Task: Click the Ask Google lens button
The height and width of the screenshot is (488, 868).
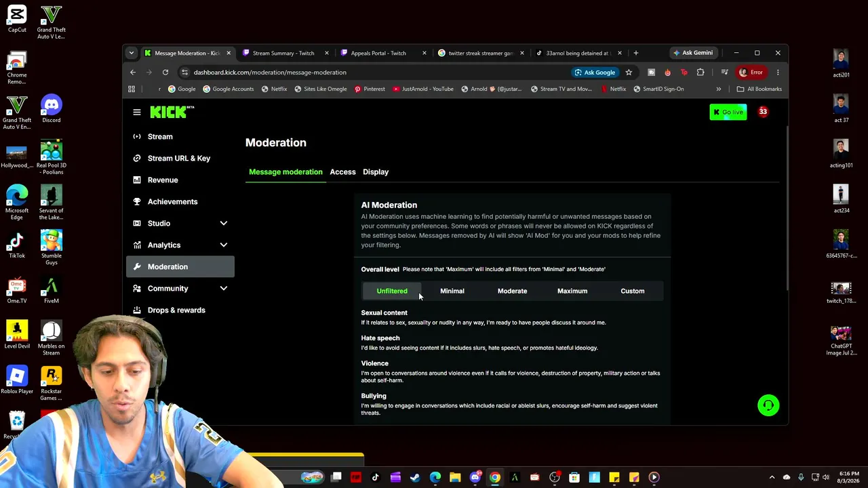Action: point(595,73)
